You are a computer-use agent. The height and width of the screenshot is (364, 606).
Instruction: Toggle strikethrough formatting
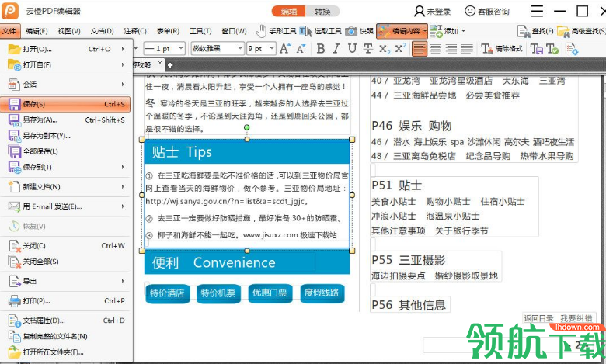tap(368, 49)
